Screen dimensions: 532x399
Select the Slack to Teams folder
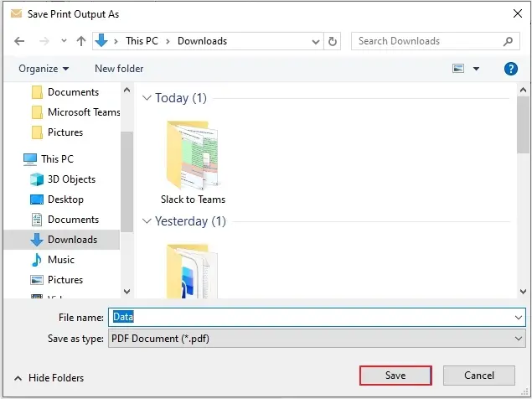[x=193, y=163]
